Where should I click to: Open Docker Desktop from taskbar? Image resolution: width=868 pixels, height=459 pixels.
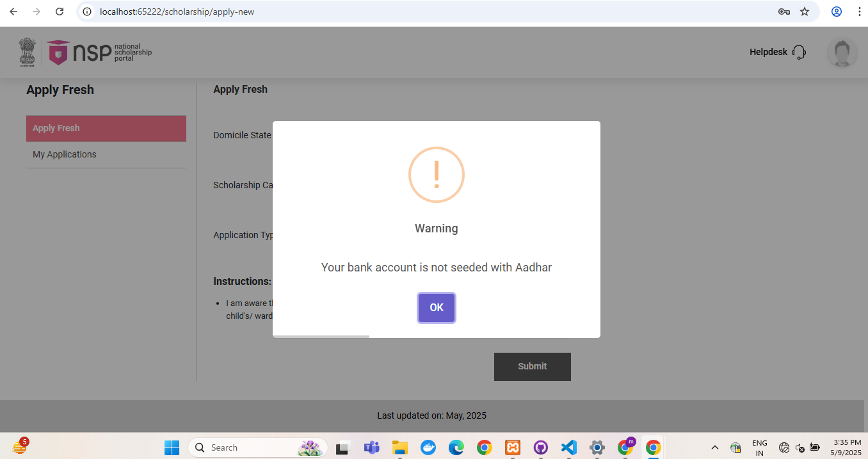(x=428, y=447)
